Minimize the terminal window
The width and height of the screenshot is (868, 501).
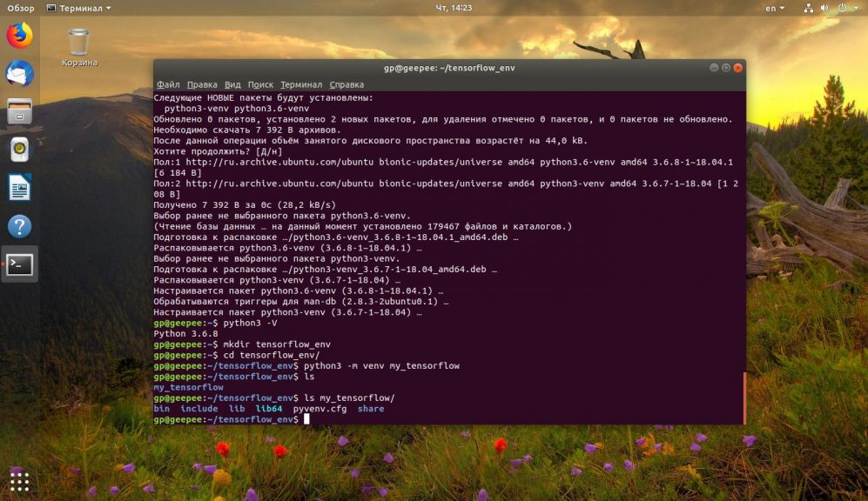pyautogui.click(x=714, y=68)
